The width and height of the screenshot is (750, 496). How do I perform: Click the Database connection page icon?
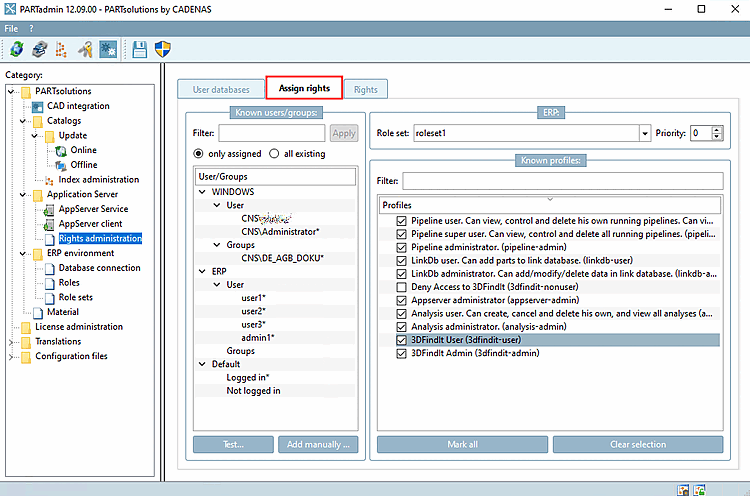(x=50, y=269)
